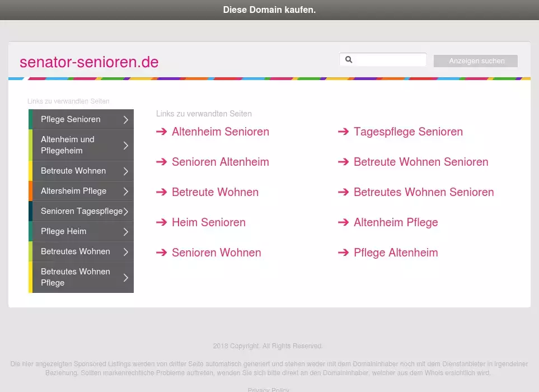Follow the Betreute Wohnen Senioren link
Screen dimensions: 539x392
tap(420, 162)
